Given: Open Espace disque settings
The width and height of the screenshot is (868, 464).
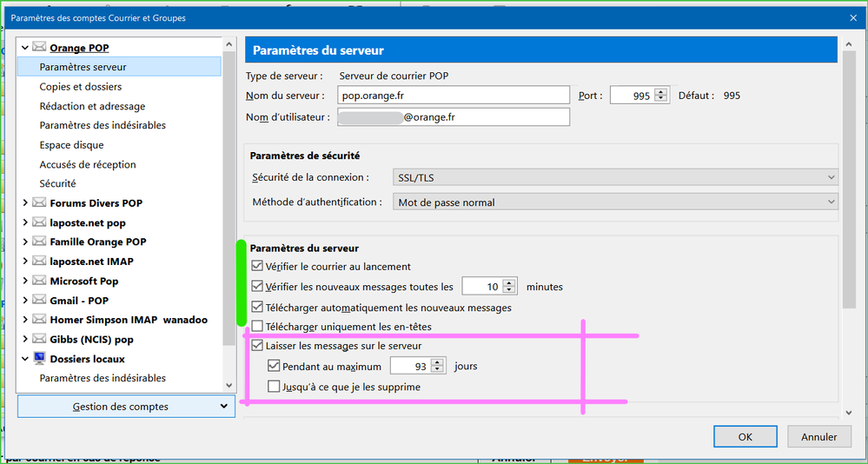Looking at the screenshot, I should (x=71, y=145).
